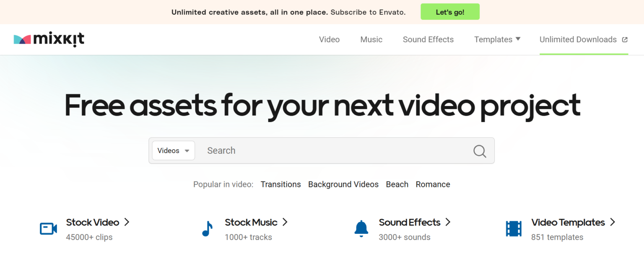Click the Background Videos popular link
Screen dimensions: 644x272
343,184
